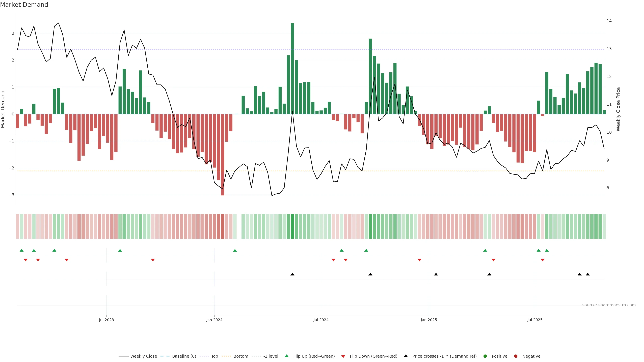The image size is (644, 362).
Task: Click the last green flip-up triangle marker
Action: pyautogui.click(x=547, y=250)
